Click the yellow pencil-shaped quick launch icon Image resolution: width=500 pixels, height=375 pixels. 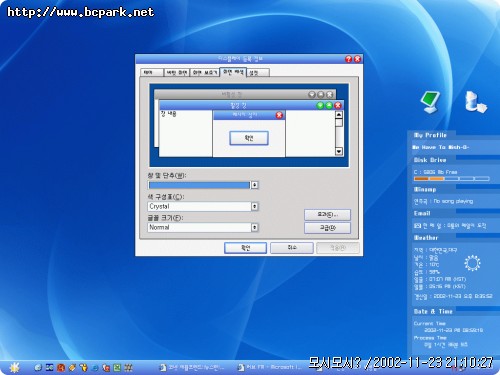tap(72, 367)
